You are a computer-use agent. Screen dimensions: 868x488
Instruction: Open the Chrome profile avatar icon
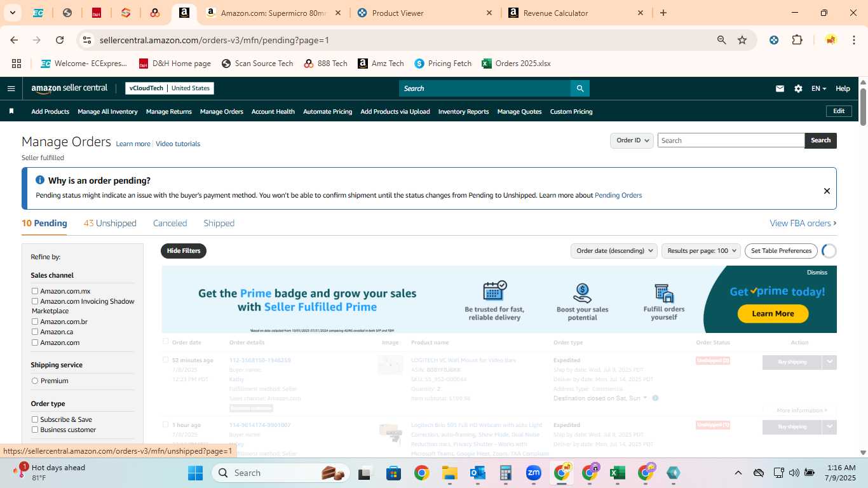831,40
